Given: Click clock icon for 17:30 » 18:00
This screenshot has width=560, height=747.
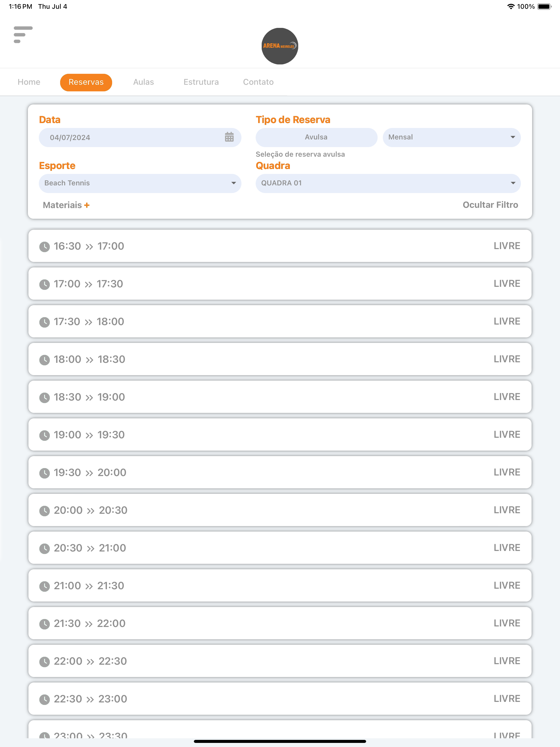Looking at the screenshot, I should click(x=45, y=322).
